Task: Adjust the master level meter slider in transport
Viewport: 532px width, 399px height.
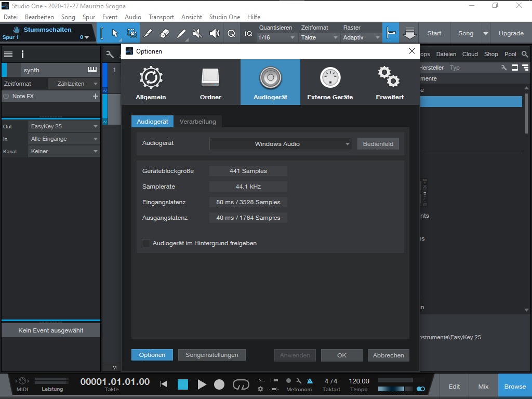Action: [x=395, y=389]
